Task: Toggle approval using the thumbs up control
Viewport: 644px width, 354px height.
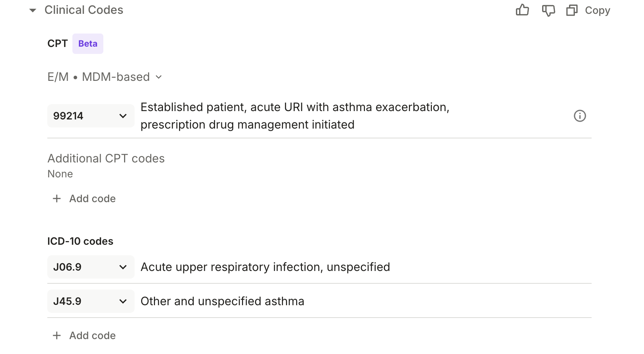Action: (x=522, y=10)
